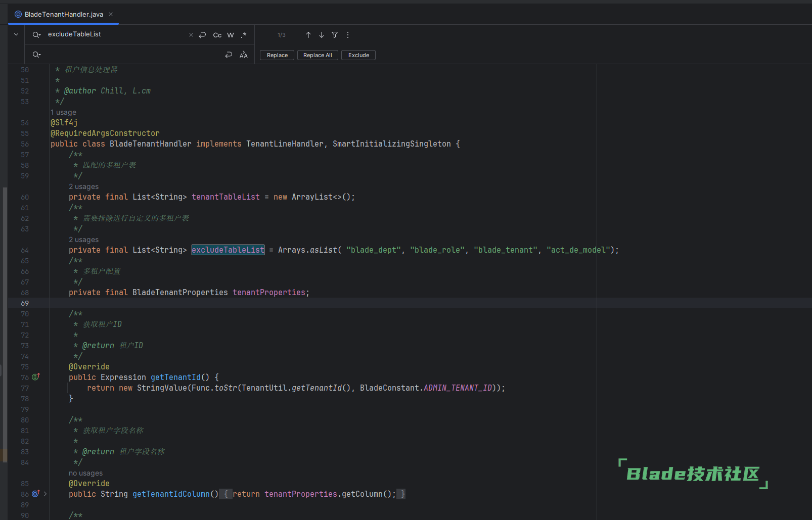Click '2 usages' hint above tenantTableList
812x520 pixels.
click(84, 186)
